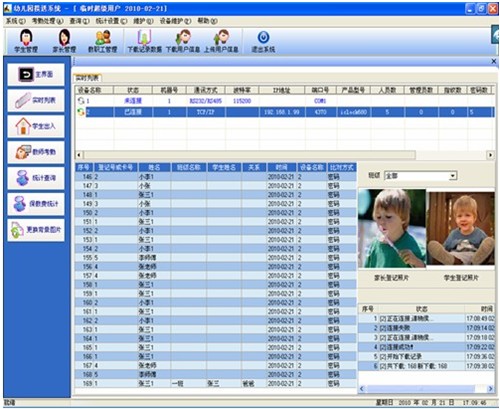Viewport: 500px width, 409px height.
Task: Open the 考勤处理 menu
Action: [x=47, y=21]
